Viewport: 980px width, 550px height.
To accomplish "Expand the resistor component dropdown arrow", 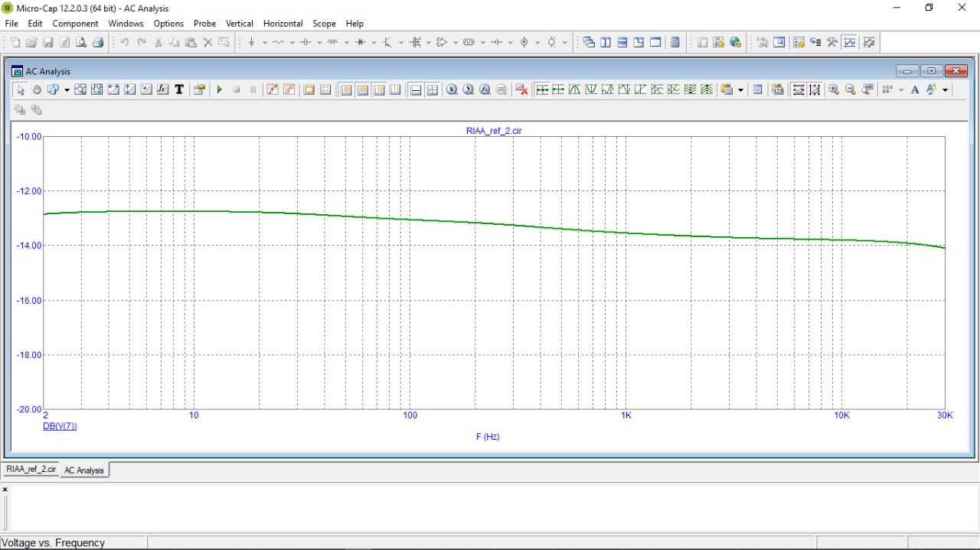I will click(x=292, y=43).
